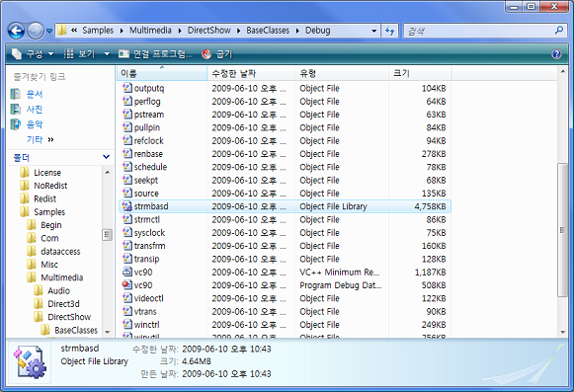The height and width of the screenshot is (392, 574).
Task: Sort by 수정한 날짜 date column header
Action: tap(251, 73)
